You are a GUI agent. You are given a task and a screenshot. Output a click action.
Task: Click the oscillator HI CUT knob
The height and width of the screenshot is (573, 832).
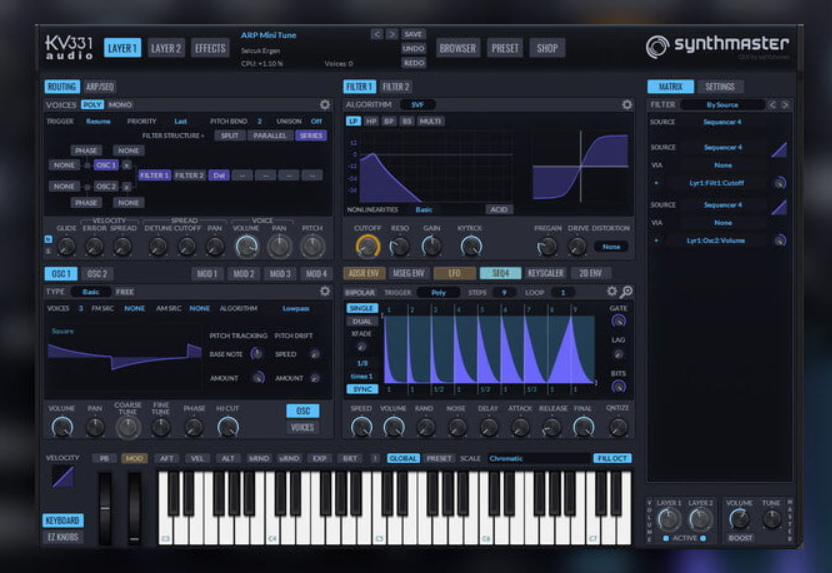[228, 427]
